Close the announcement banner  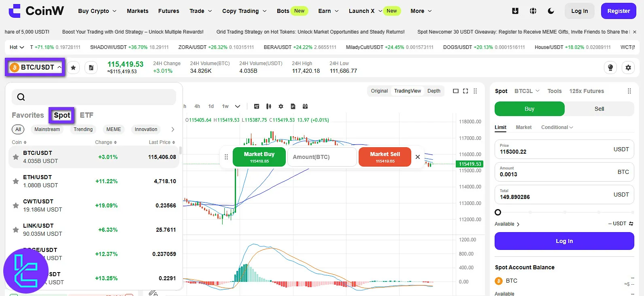coord(635,32)
